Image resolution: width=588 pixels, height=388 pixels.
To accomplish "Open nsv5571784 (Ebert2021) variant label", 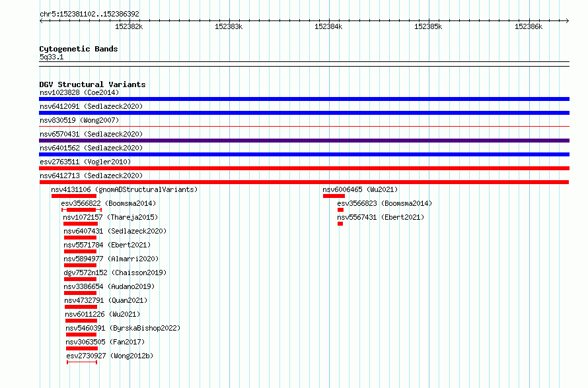I will (x=107, y=245).
